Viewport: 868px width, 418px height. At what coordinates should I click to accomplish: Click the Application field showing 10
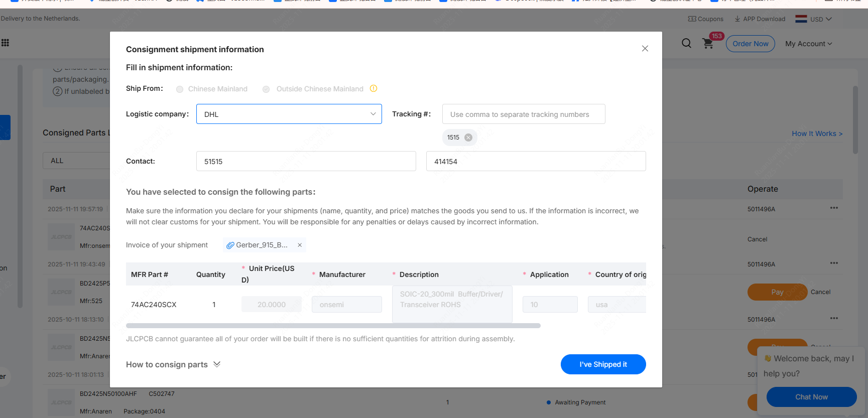550,304
